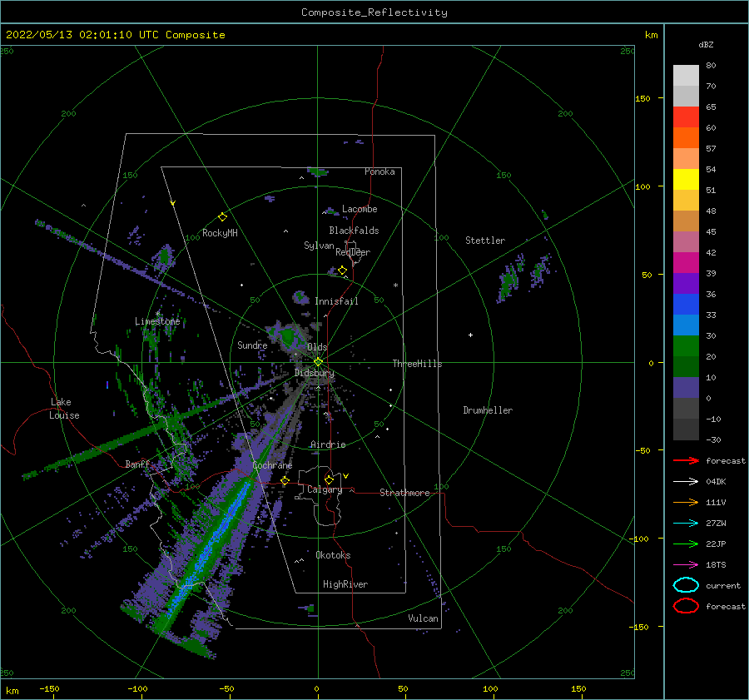Click the yellow 51-54 dBZ color swatch
This screenshot has width=749, height=700.
tap(686, 180)
